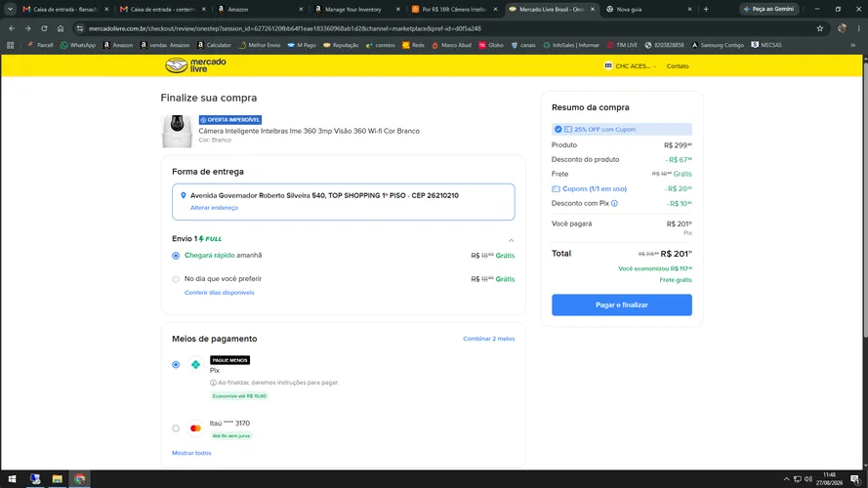Open the Windows Start menu
This screenshot has width=868, height=488.
point(12,479)
